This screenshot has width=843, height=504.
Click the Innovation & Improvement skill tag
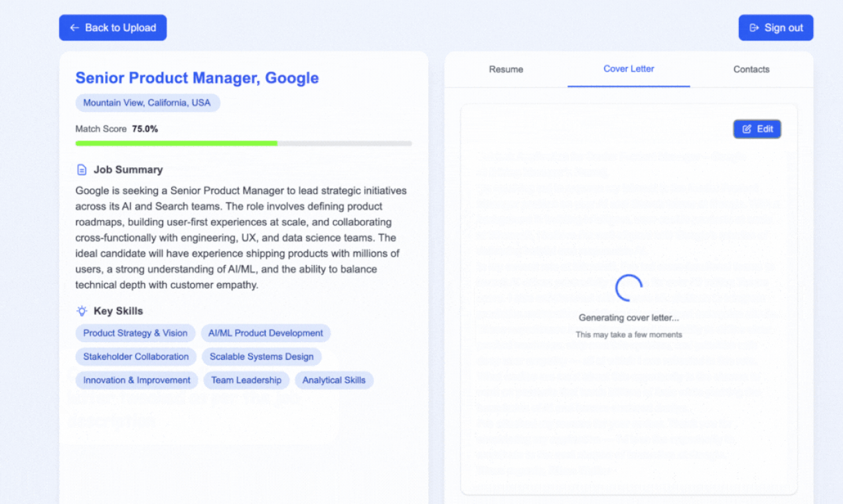137,380
